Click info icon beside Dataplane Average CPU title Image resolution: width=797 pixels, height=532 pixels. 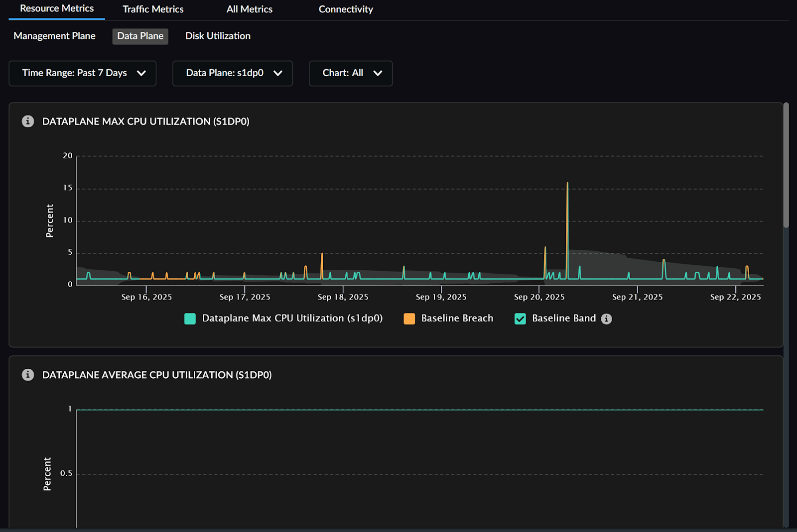pyautogui.click(x=28, y=375)
